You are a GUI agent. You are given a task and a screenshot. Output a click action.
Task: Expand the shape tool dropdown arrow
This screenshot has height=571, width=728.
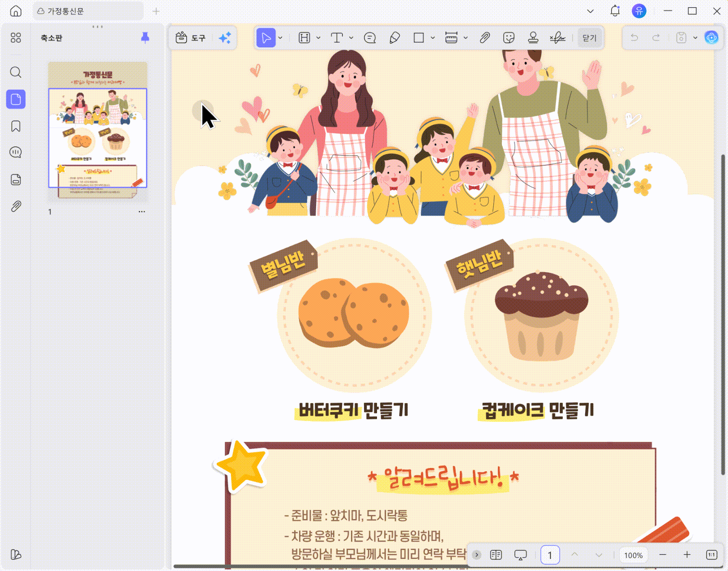(x=433, y=38)
